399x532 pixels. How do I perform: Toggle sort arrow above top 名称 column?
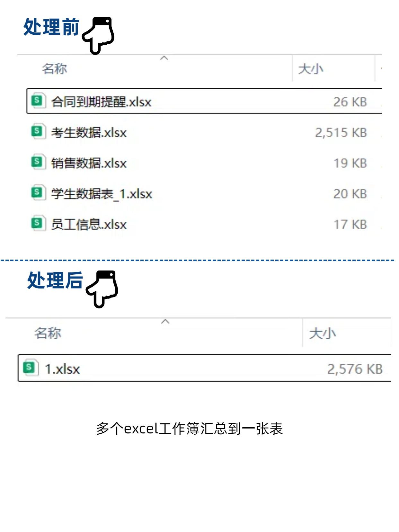(x=164, y=58)
